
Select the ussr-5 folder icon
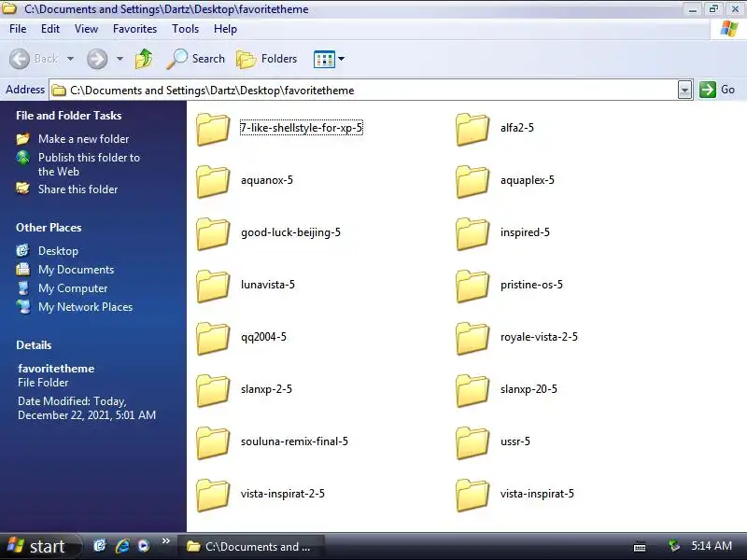point(472,442)
